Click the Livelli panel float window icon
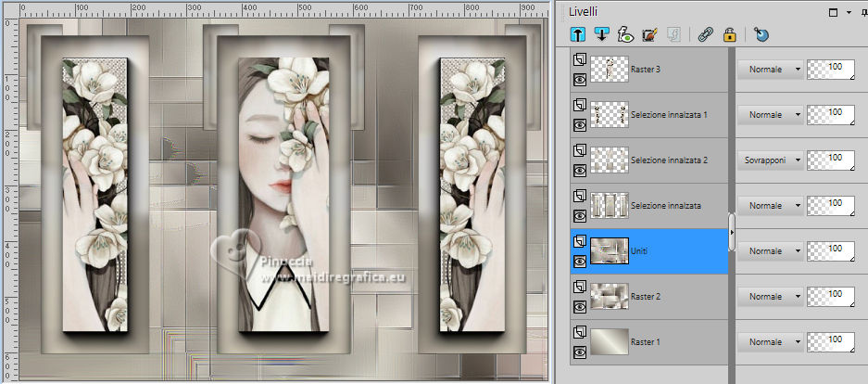The image size is (868, 384). click(x=833, y=12)
